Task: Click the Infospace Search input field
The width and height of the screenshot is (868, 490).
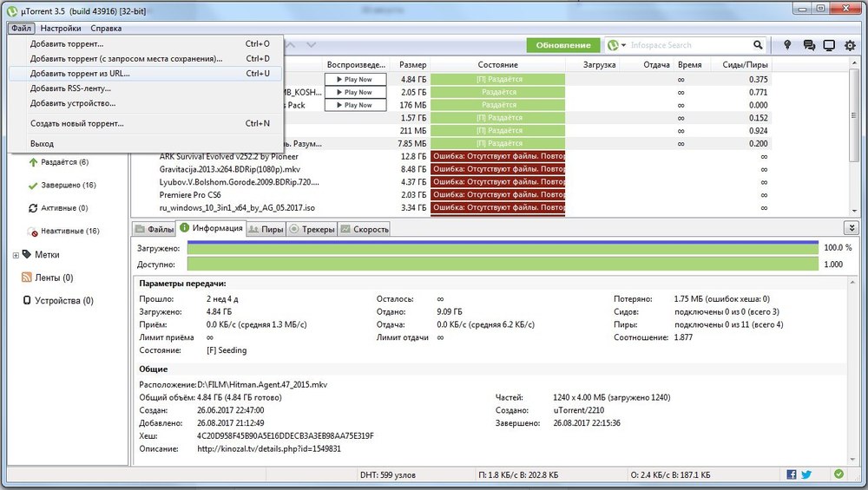Action: [690, 45]
